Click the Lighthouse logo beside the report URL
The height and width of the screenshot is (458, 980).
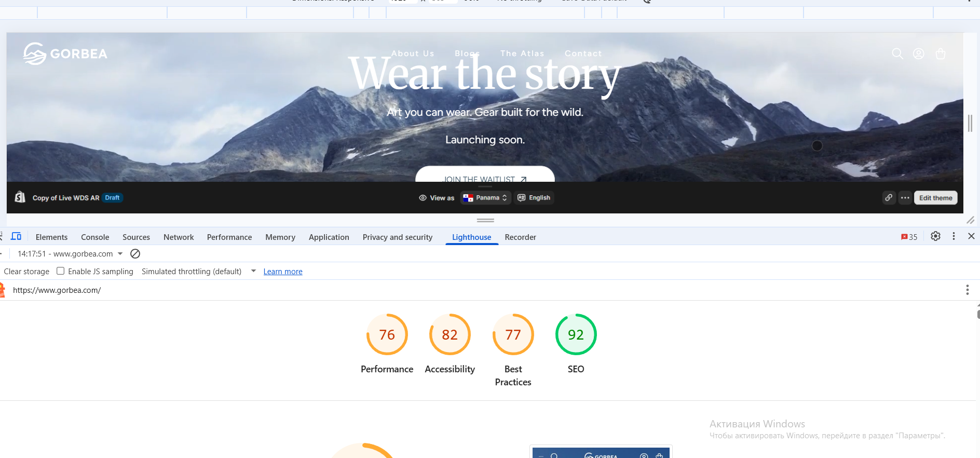(2, 290)
